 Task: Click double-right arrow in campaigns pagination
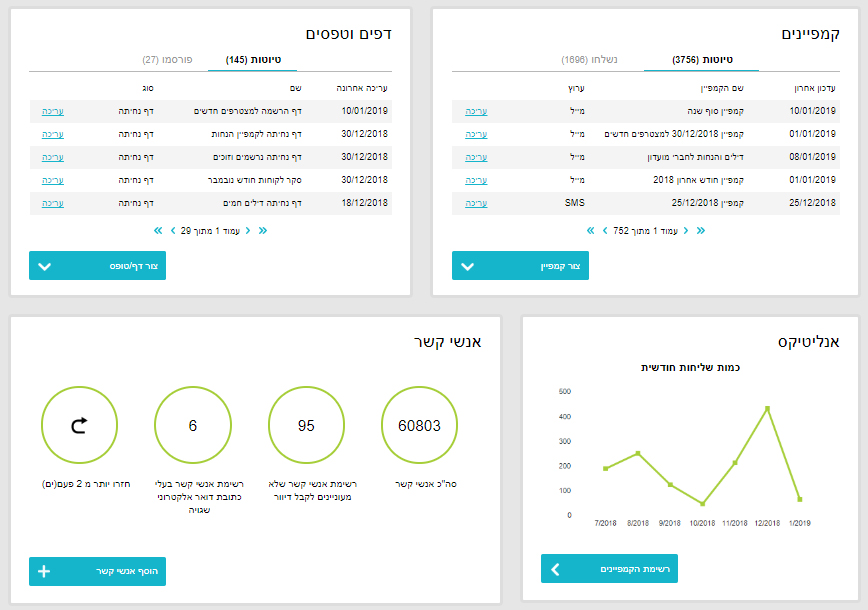point(700,230)
